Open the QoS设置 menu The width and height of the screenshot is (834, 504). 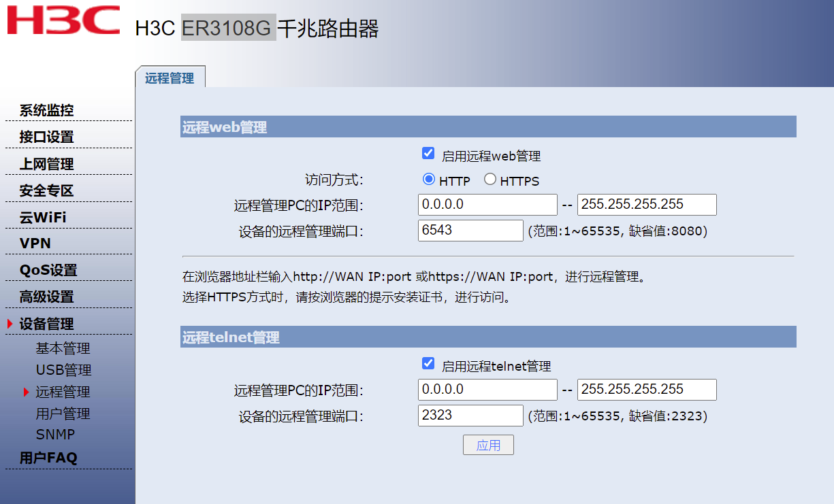click(48, 270)
